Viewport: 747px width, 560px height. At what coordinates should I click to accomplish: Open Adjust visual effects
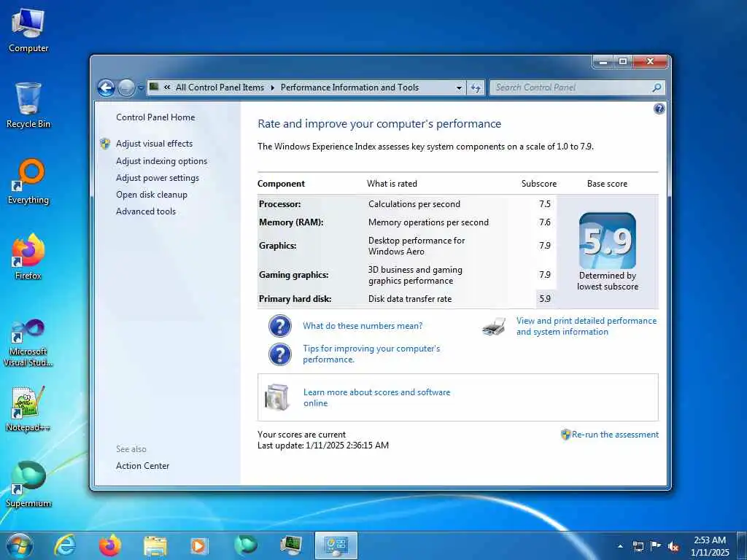[155, 144]
